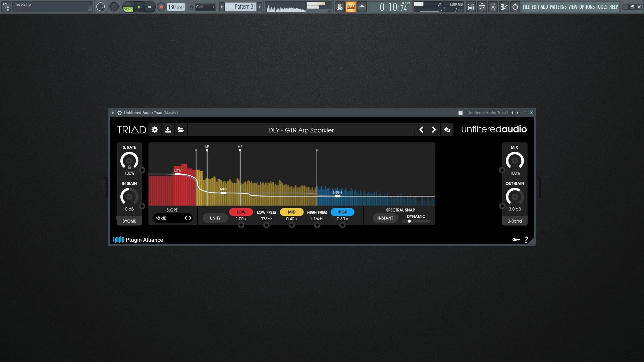Click the tempo 130.000 field
The image size is (644, 362).
[176, 7]
